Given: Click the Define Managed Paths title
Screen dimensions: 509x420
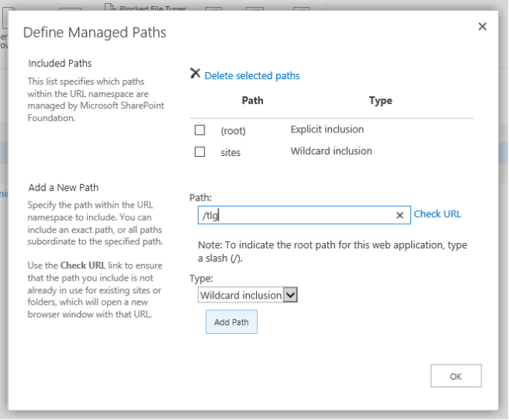Looking at the screenshot, I should click(x=94, y=33).
